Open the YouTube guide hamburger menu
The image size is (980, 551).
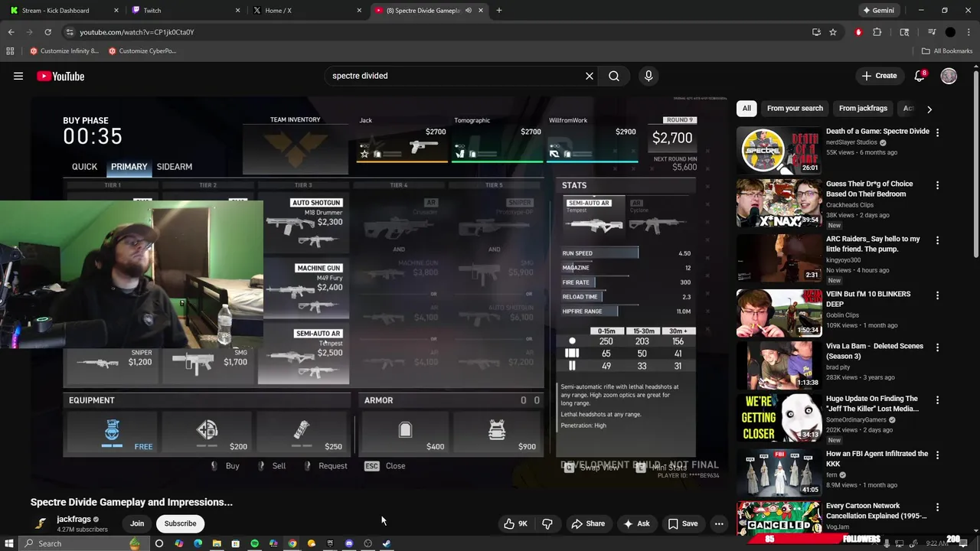coord(18,76)
